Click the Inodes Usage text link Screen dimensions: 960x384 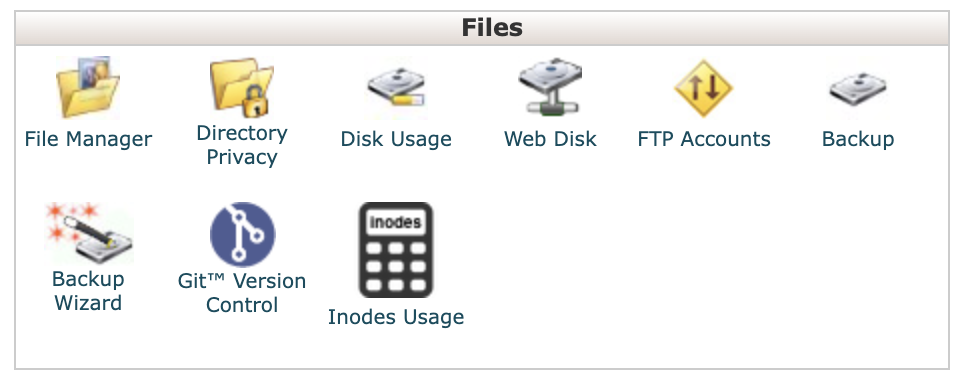pyautogui.click(x=396, y=317)
